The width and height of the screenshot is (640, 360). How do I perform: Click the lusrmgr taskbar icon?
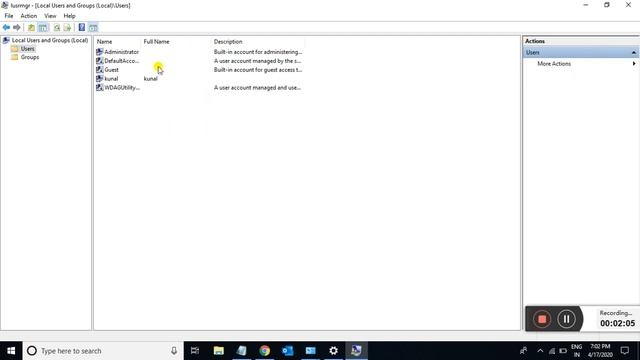coord(356,351)
